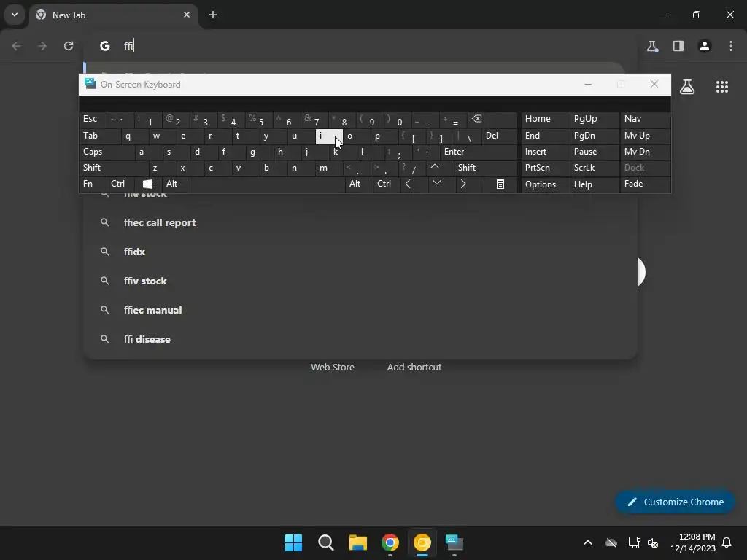Click Help key on On-Screen Keyboard
Screen dimensions: 747x560
pos(594,184)
